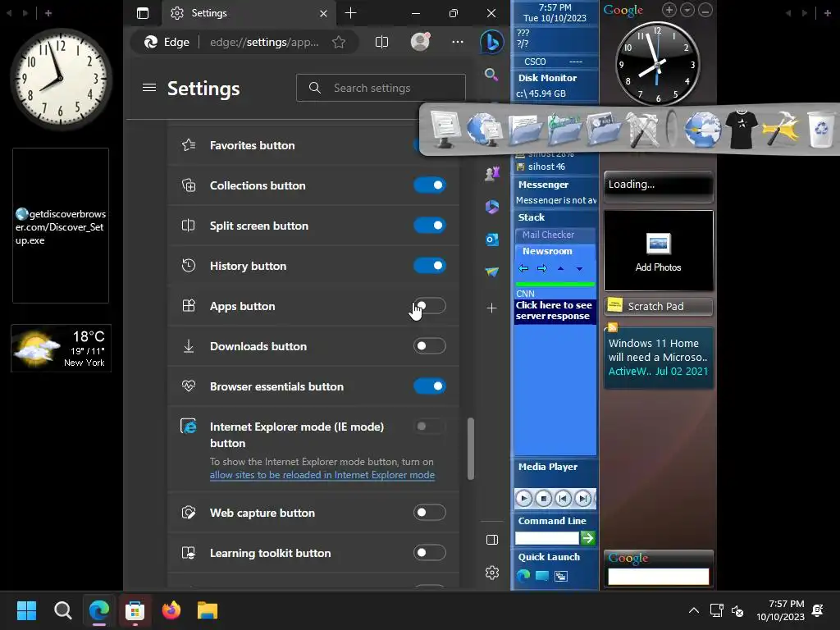Open Microsoft 365 icon in Edge sidebar
The width and height of the screenshot is (840, 630).
click(x=492, y=206)
